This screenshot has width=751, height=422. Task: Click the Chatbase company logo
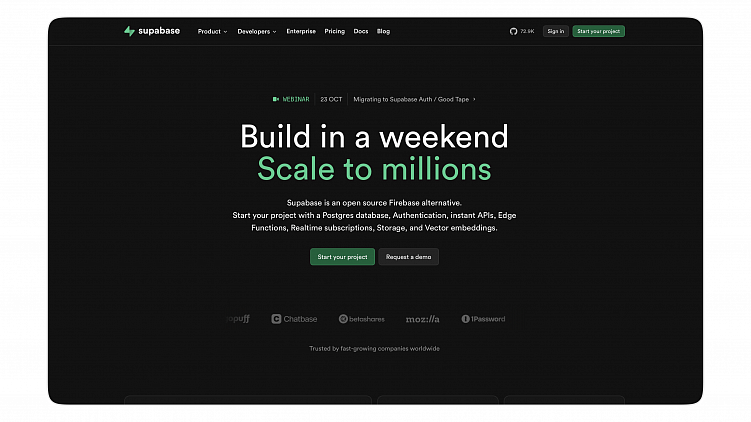[294, 319]
